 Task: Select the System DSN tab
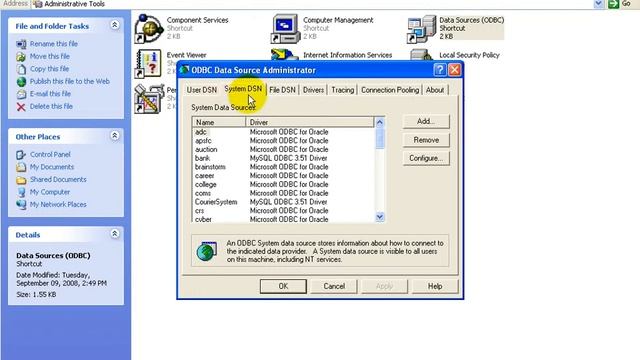point(243,89)
